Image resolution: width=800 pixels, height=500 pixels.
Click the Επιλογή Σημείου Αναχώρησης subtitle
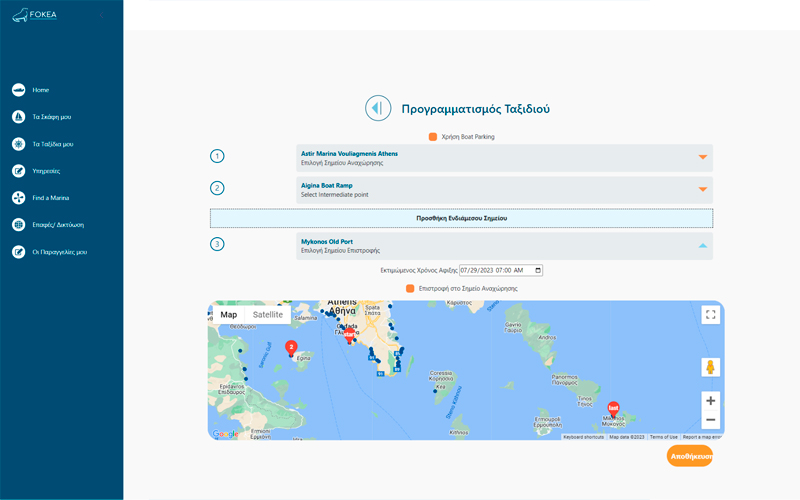pos(342,163)
